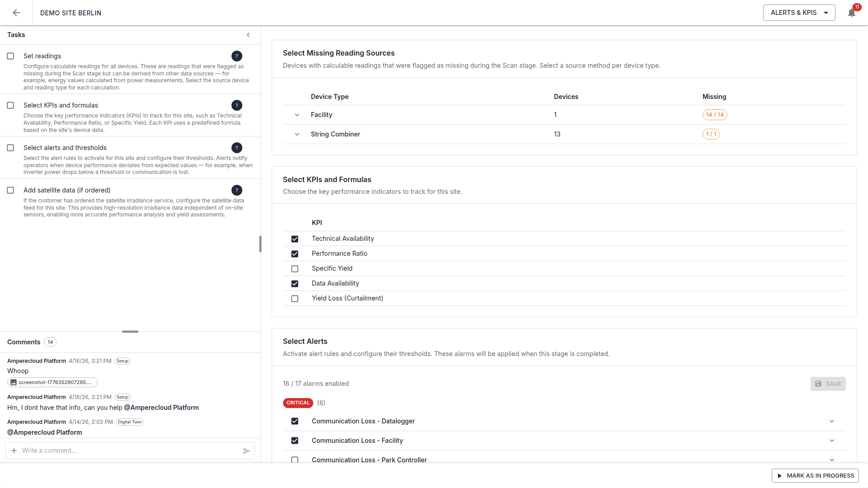Click the Set readings task title

pyautogui.click(x=42, y=56)
